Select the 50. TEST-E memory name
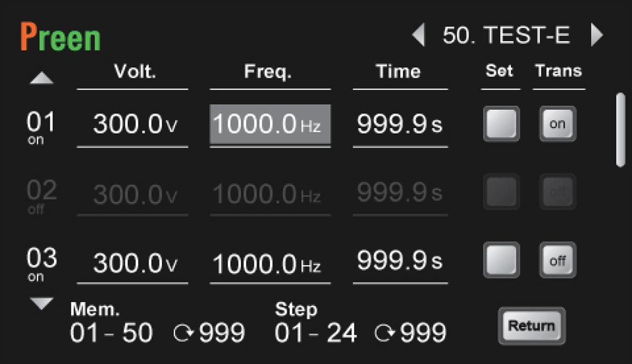The image size is (632, 364). (x=506, y=36)
